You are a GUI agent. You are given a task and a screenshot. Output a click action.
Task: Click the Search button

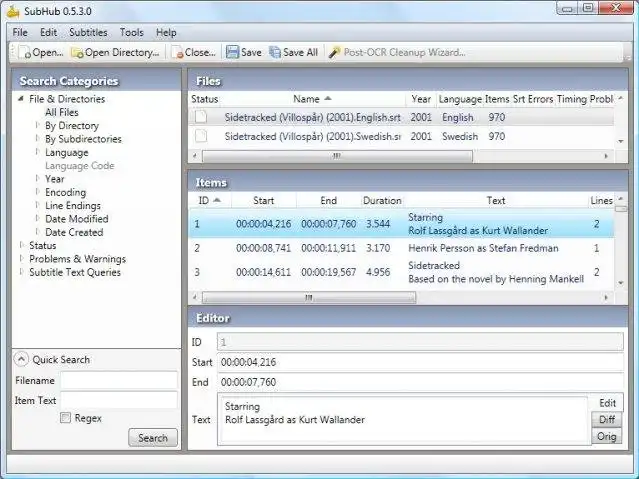tap(153, 438)
